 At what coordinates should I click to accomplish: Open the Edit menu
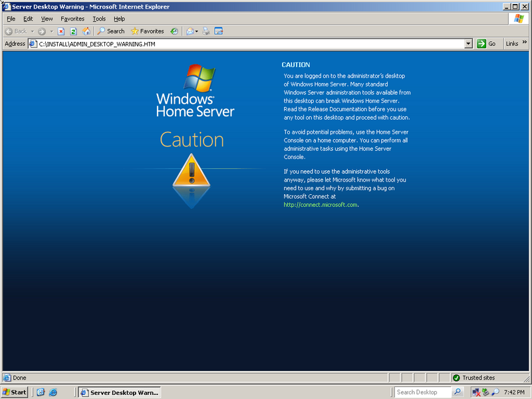pos(28,19)
